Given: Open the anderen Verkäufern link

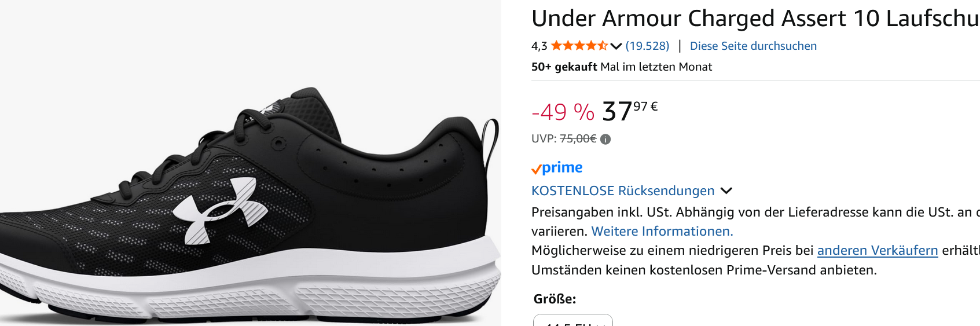Looking at the screenshot, I should [x=878, y=250].
